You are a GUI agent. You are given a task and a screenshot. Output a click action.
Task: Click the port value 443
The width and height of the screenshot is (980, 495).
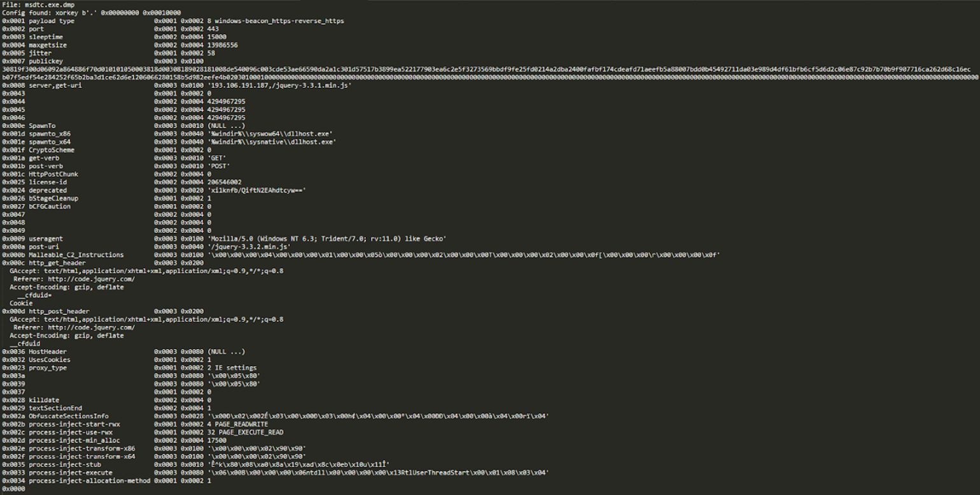pos(213,29)
